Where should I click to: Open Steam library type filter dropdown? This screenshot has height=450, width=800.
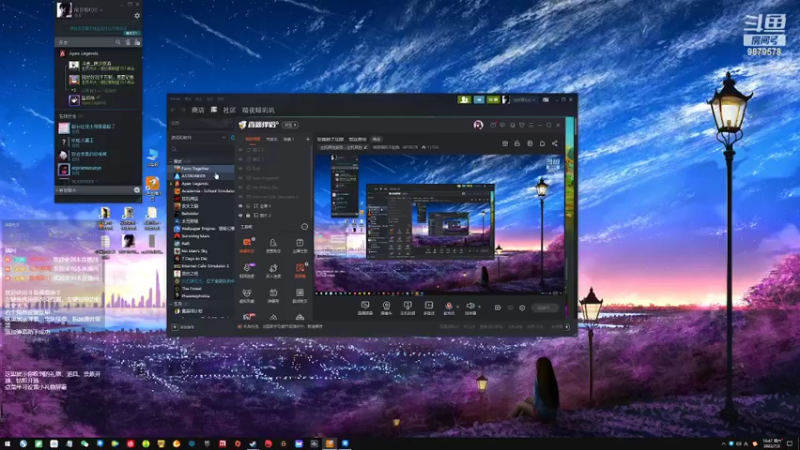199,138
